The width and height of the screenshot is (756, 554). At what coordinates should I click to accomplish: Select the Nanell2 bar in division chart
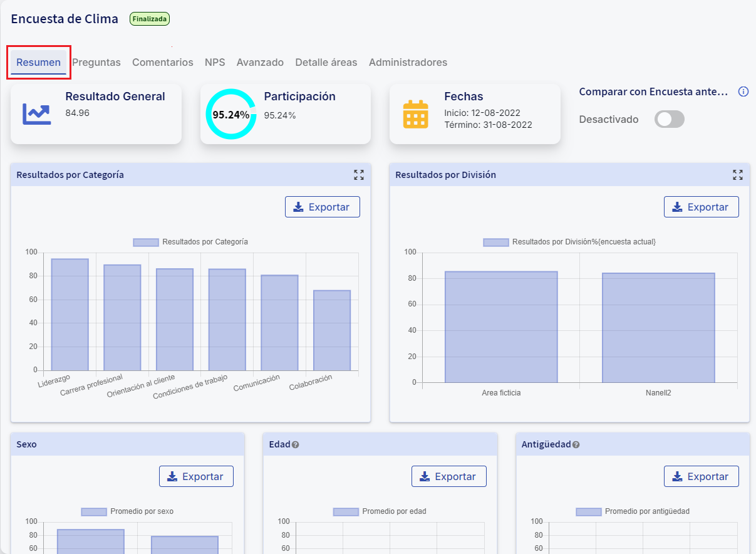pos(658,328)
